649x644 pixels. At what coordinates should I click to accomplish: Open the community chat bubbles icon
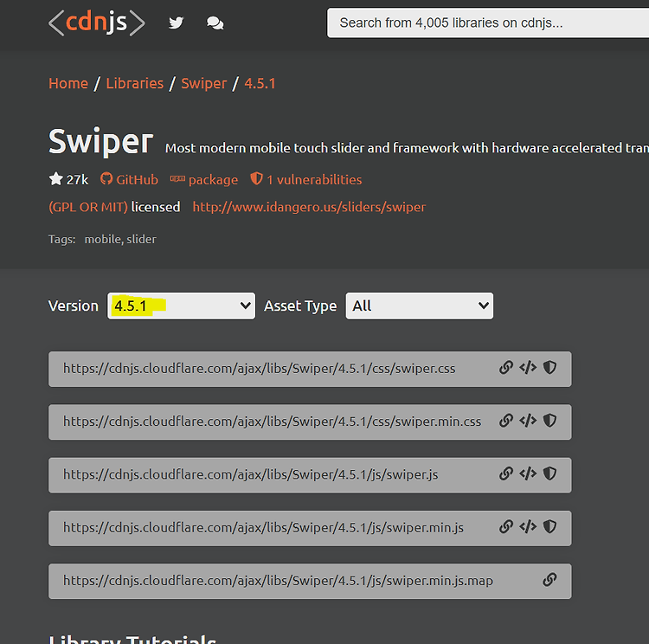(x=215, y=23)
